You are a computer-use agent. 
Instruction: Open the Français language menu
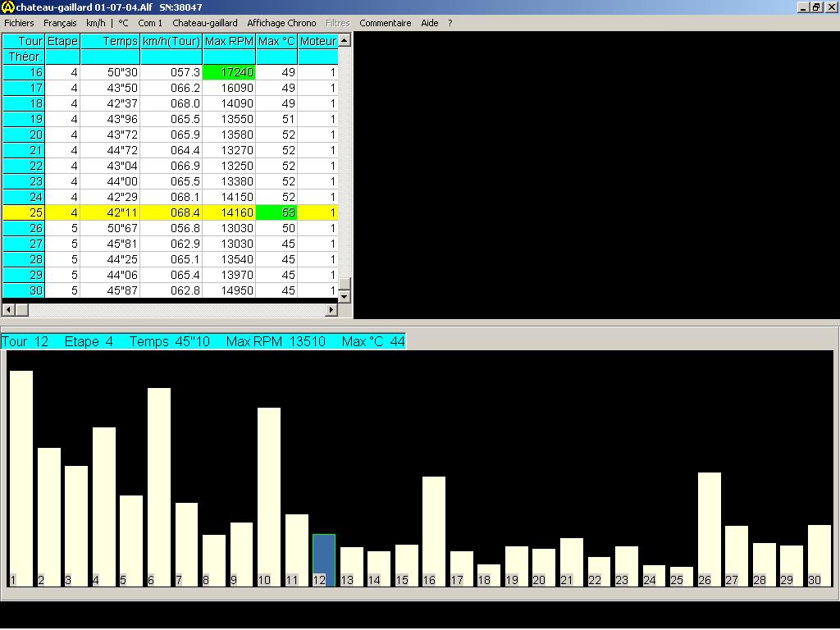(60, 23)
